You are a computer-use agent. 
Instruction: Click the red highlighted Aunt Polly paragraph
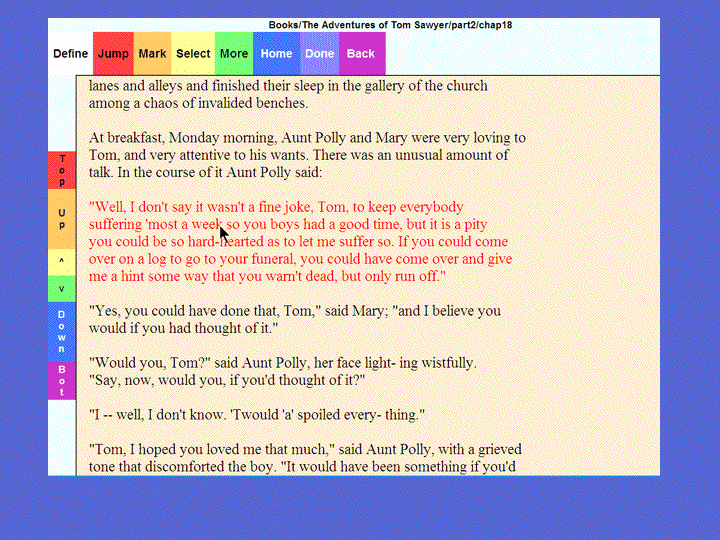pyautogui.click(x=299, y=241)
